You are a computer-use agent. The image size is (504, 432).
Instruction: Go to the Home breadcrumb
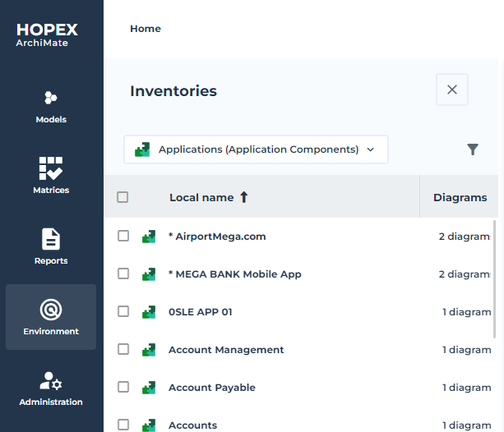[146, 29]
